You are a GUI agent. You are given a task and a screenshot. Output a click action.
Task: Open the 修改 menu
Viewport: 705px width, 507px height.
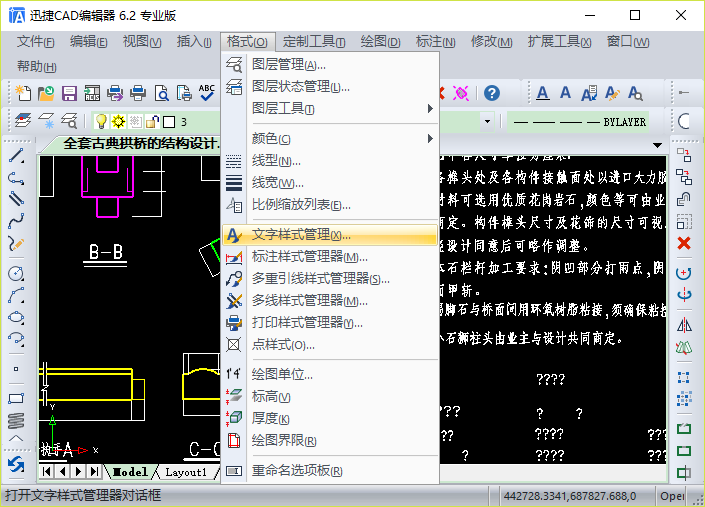[491, 42]
